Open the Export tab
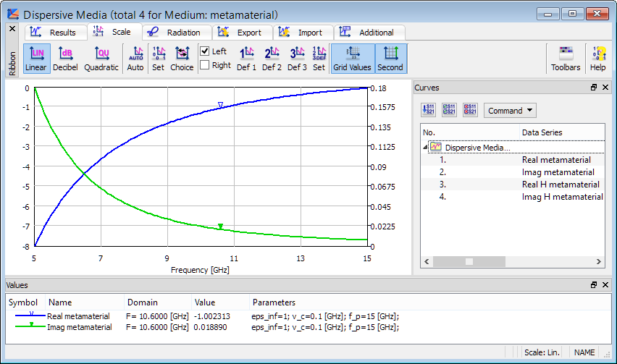 [243, 33]
